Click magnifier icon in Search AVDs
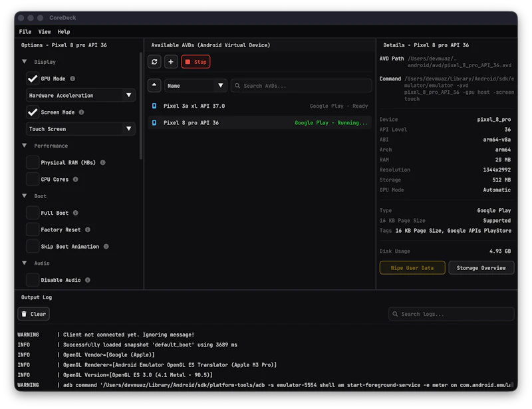Screen dimensions: 532x409 237,86
